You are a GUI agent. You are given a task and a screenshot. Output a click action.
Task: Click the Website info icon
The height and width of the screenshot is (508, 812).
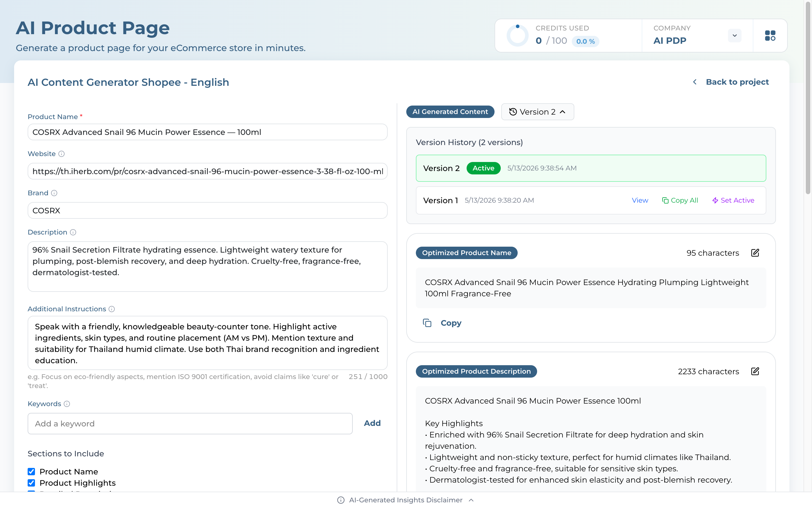(61, 154)
